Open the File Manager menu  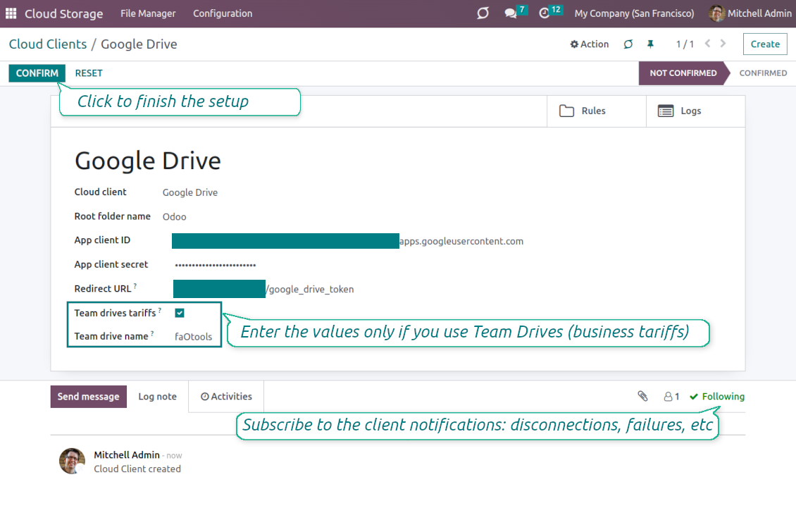click(x=148, y=13)
